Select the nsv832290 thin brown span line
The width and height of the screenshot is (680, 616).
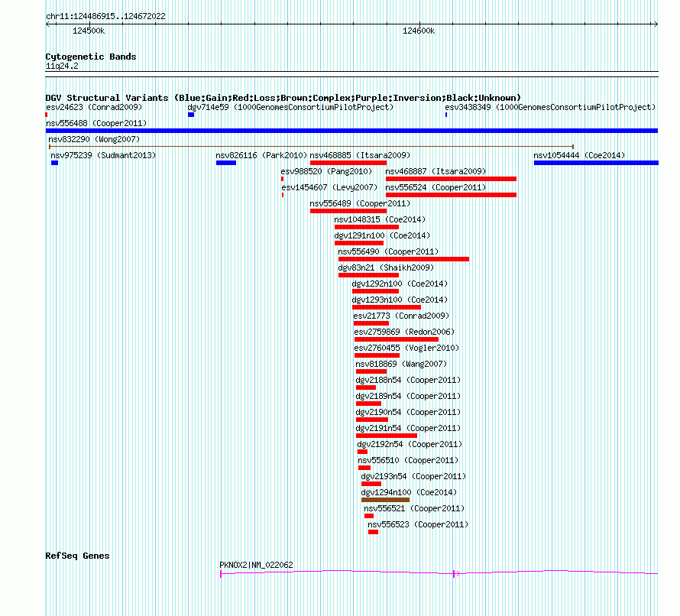312,147
